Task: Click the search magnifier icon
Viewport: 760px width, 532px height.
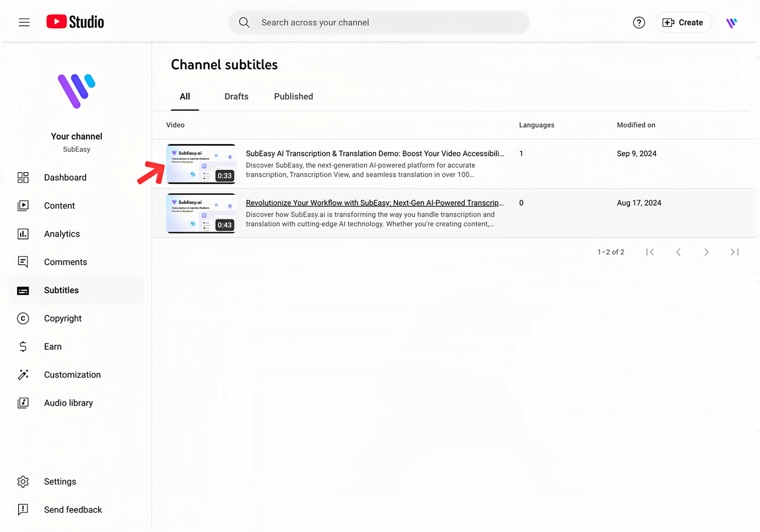Action: 244,22
